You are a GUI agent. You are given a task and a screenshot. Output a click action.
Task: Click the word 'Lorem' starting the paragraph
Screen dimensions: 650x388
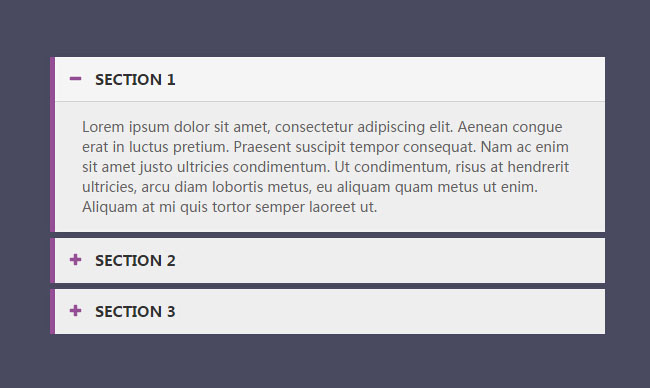point(103,127)
